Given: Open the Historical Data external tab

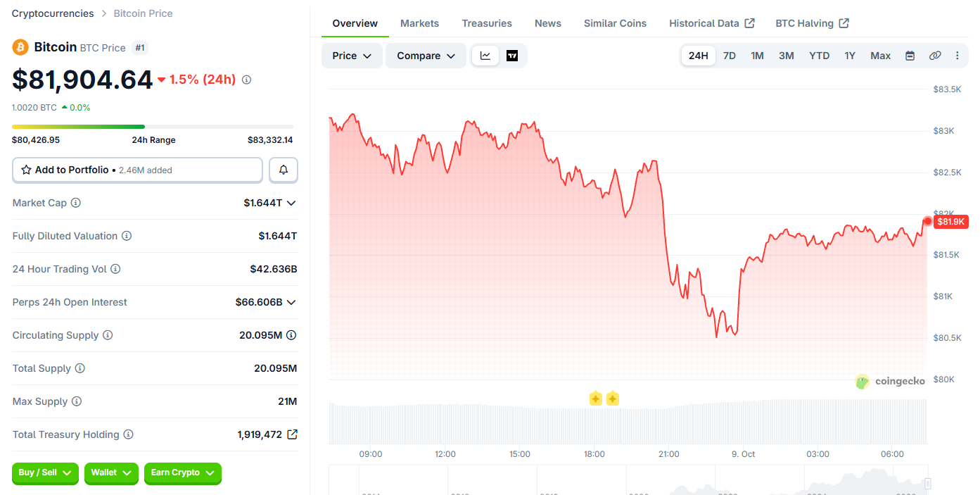Looking at the screenshot, I should point(712,23).
